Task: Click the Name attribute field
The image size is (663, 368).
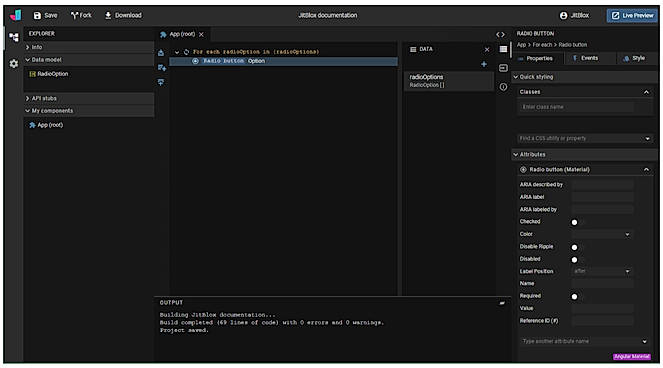Action: pyautogui.click(x=603, y=283)
